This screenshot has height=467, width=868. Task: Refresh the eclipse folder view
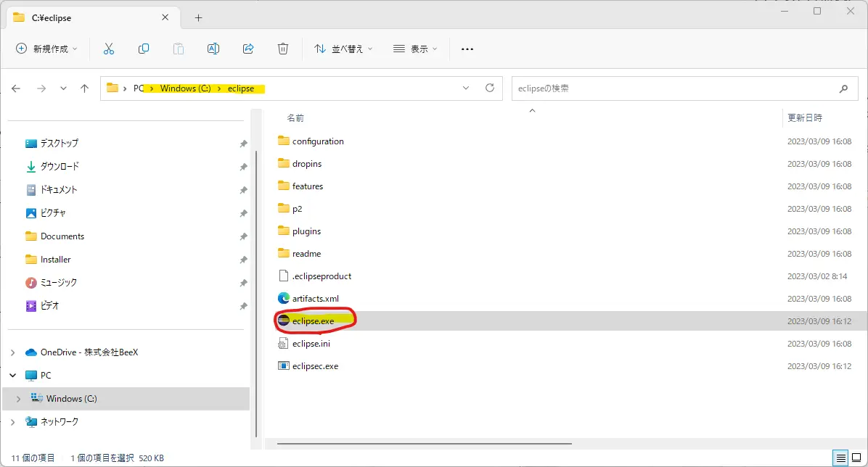[x=490, y=88]
